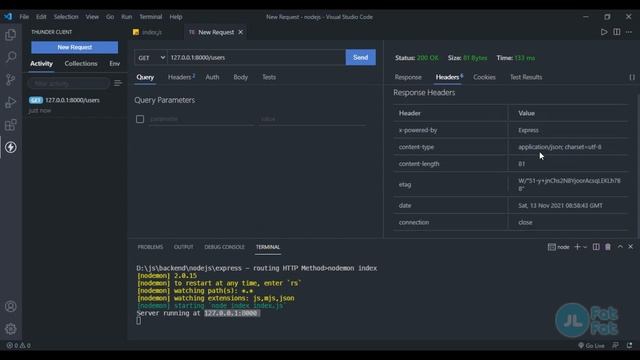Start Go Live server in status bar
640x360 pixels.
click(x=591, y=345)
